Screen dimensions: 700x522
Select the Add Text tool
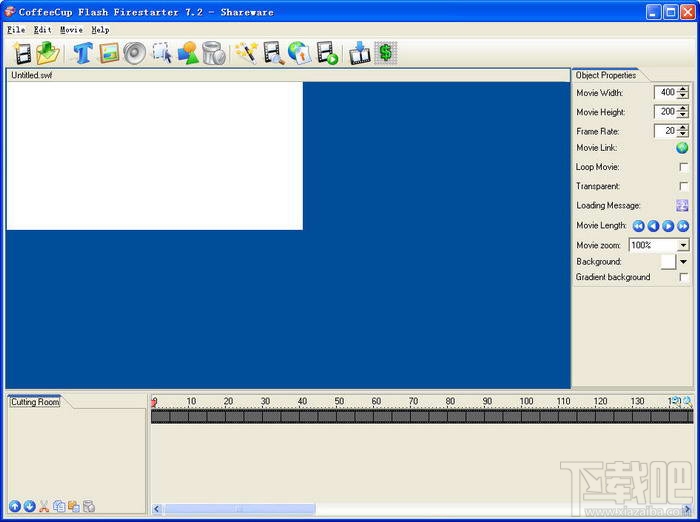pyautogui.click(x=83, y=53)
